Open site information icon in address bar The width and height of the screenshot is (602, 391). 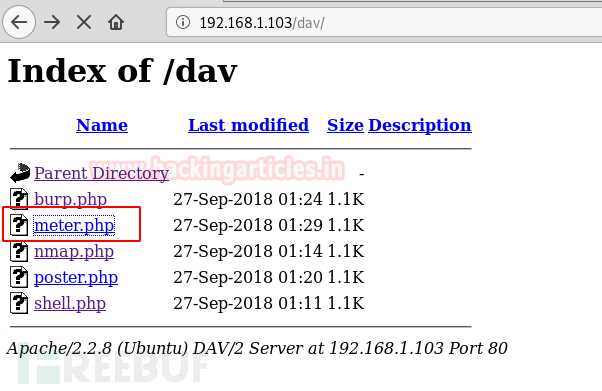(183, 22)
